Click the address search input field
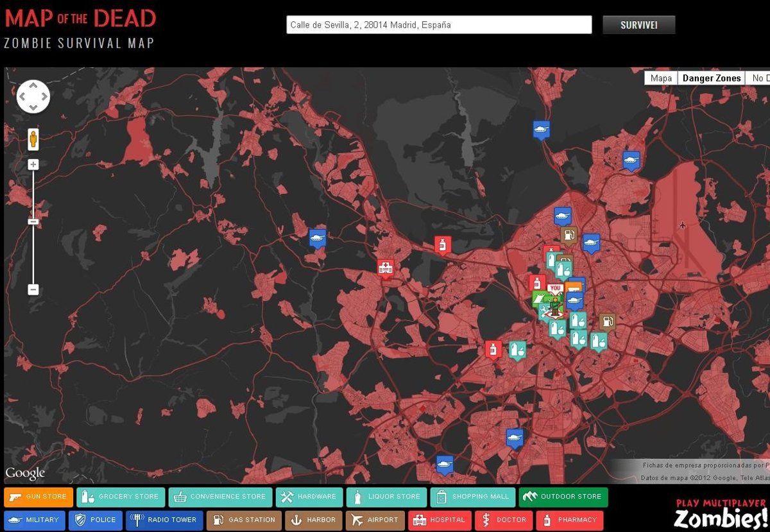Viewport: 770px width, 532px height. pos(439,25)
